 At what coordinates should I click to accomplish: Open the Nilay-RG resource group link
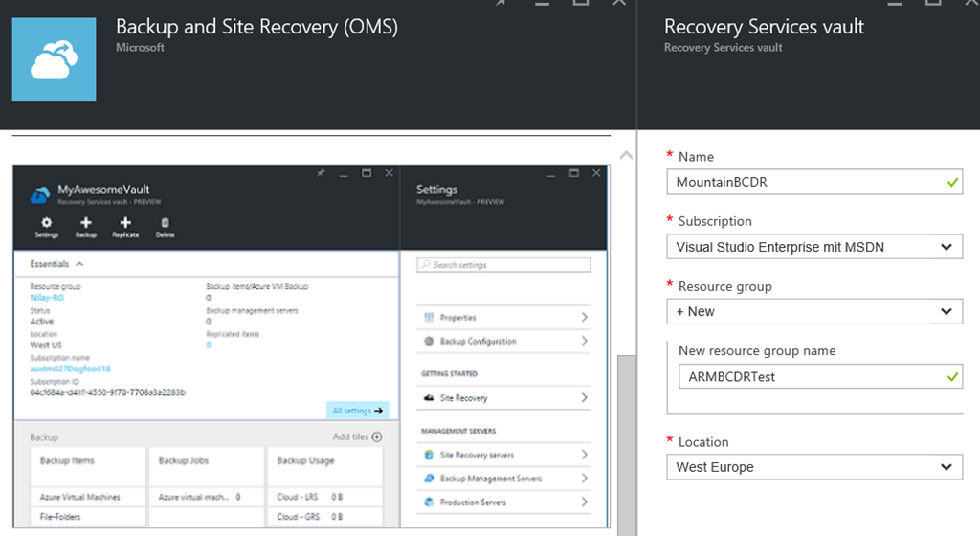47,298
